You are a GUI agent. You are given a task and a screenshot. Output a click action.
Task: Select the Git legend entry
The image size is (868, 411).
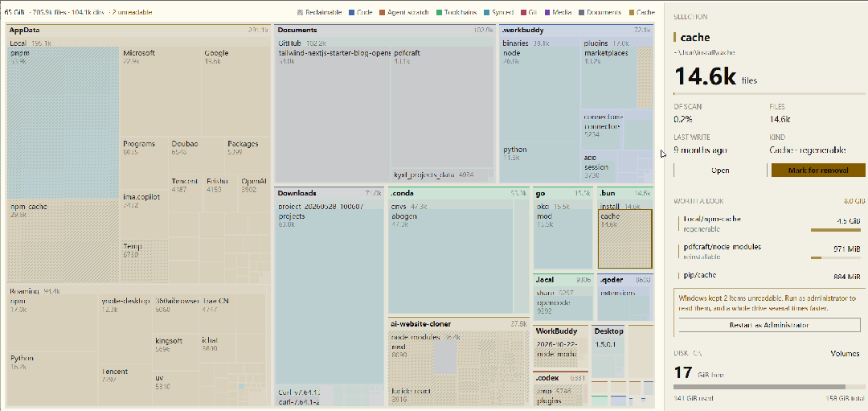pyautogui.click(x=529, y=12)
